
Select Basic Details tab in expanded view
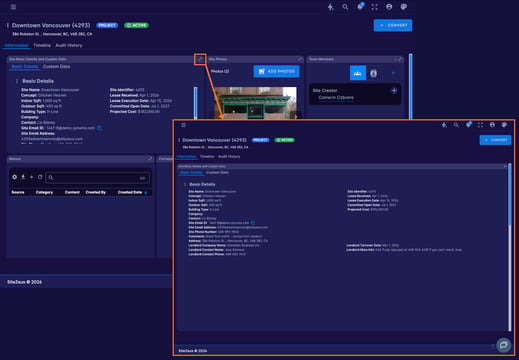click(x=191, y=172)
